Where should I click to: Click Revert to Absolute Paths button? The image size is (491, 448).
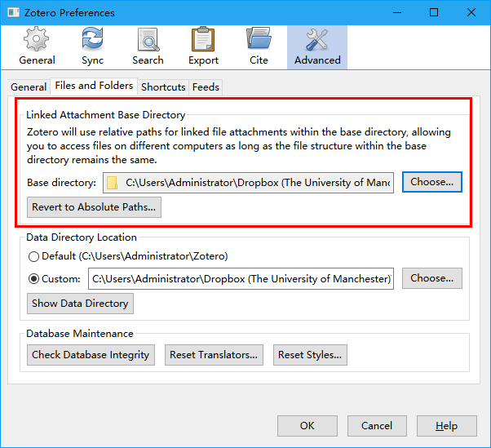(94, 207)
